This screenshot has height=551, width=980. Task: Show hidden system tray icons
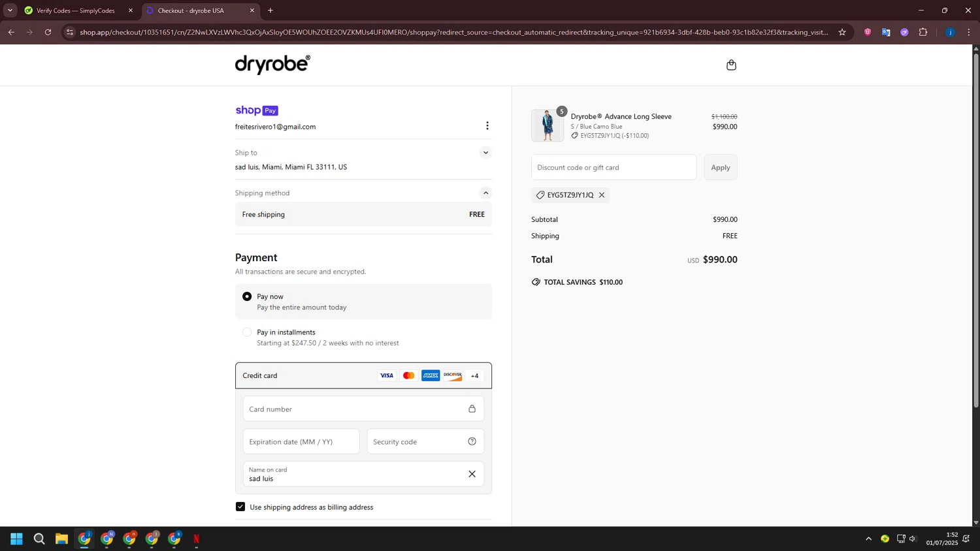pyautogui.click(x=868, y=539)
